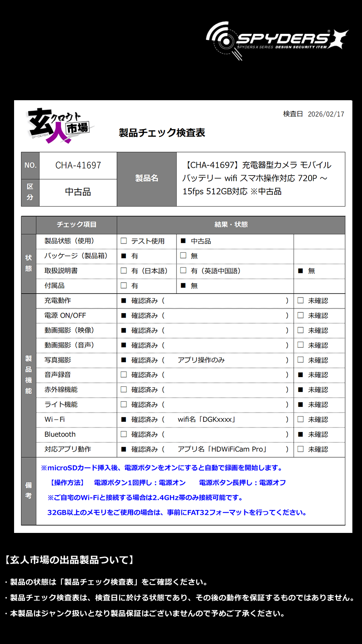Image resolution: width=362 pixels, height=644 pixels.
Task: Check the 無 checkbox for パッケージ row
Action: [x=183, y=255]
